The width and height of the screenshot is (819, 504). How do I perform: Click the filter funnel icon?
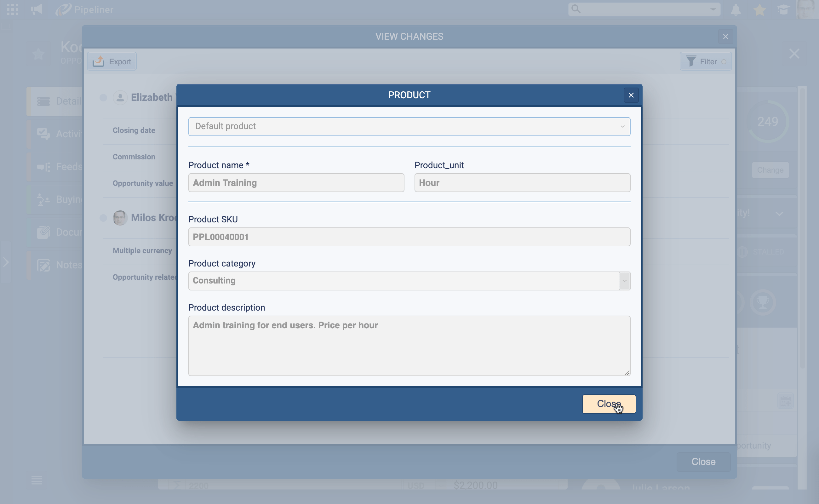[x=691, y=61]
